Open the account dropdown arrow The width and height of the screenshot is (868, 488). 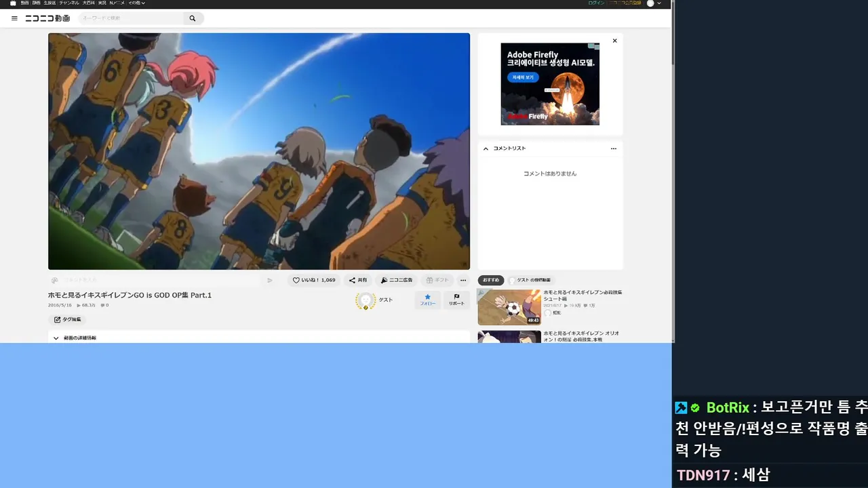click(x=659, y=3)
